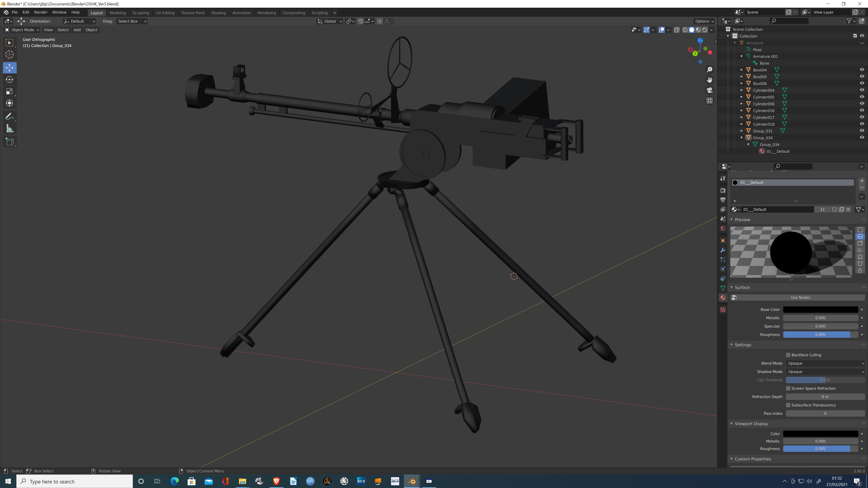Switch perspective/orthographic using the grid icon
The width and height of the screenshot is (868, 488).
[x=710, y=101]
